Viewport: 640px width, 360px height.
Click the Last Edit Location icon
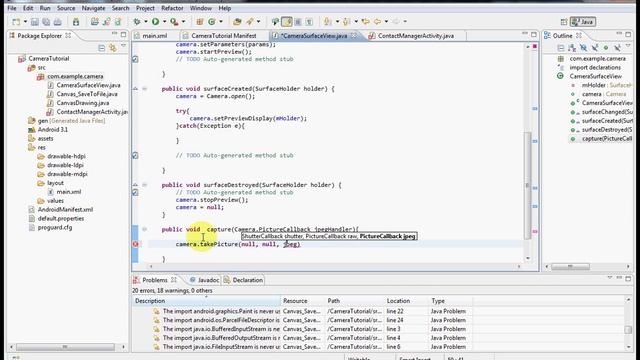point(366,22)
